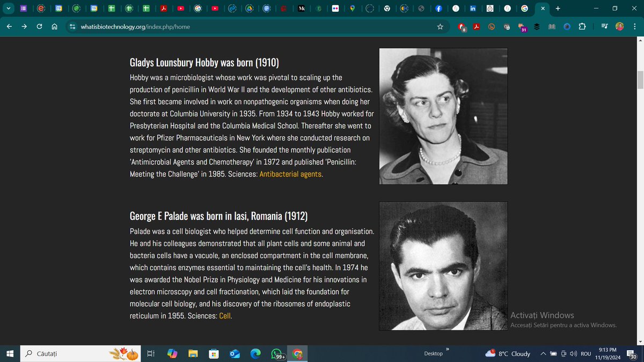Open the orange 'b' extension

pyautogui.click(x=491, y=26)
